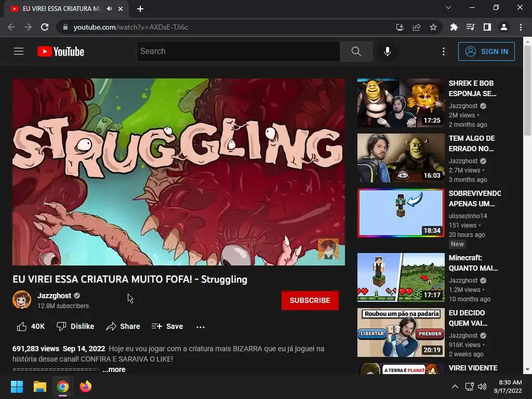Open the Minecraft: QUANTO MAI... thumbnail
Image resolution: width=532 pixels, height=399 pixels.
click(401, 277)
